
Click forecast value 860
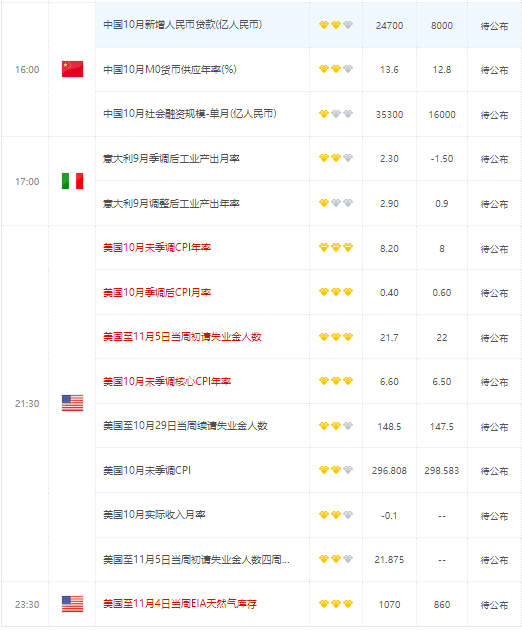tap(442, 604)
